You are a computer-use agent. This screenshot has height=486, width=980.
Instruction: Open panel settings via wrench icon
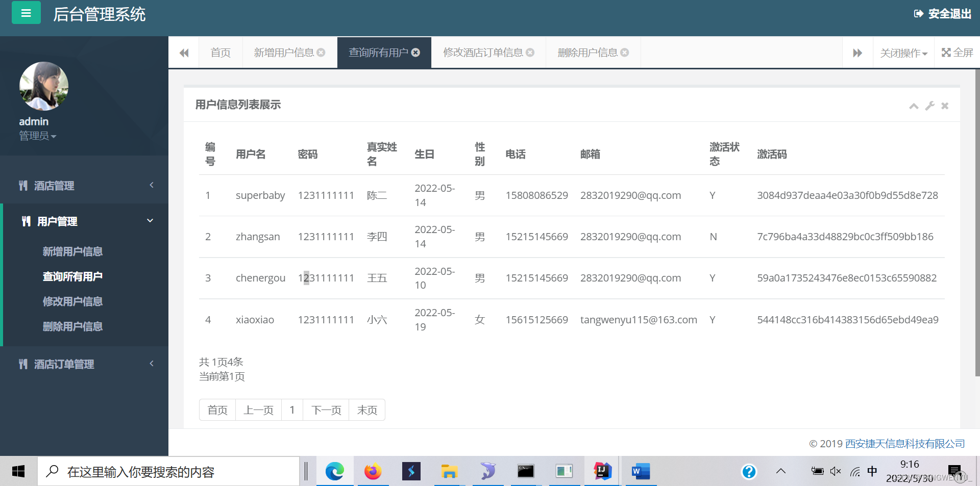929,106
